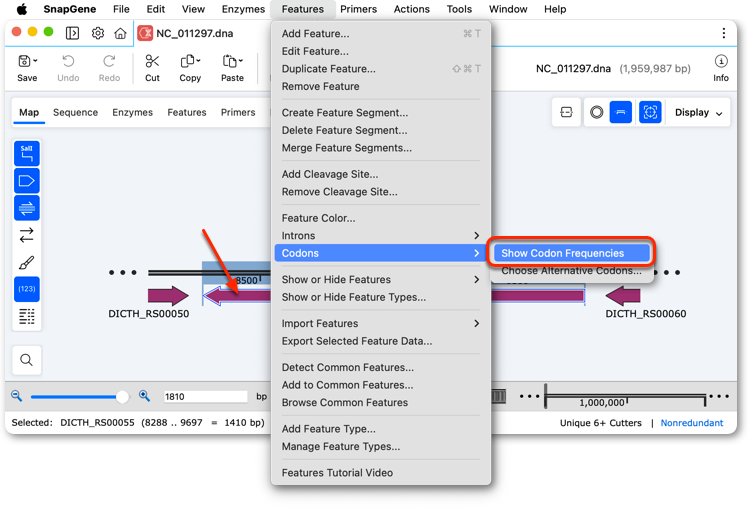The height and width of the screenshot is (518, 748).
Task: Choose Show Codon Frequencies
Action: (571, 253)
